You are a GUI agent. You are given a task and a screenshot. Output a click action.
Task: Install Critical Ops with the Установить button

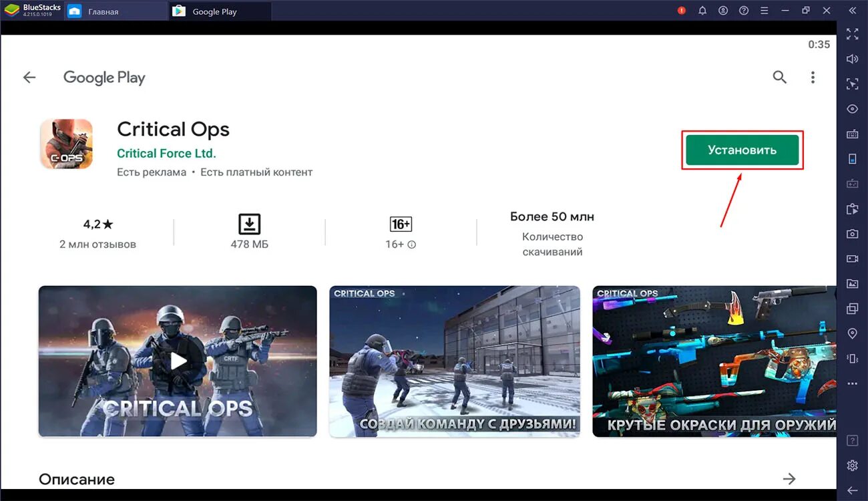(x=742, y=150)
